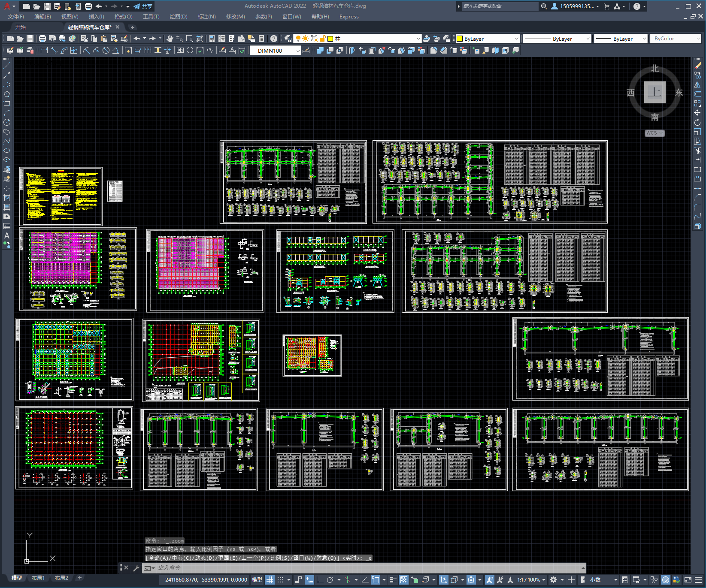Image resolution: width=706 pixels, height=588 pixels.
Task: Open the Layer Properties Manager icon
Action: [x=288, y=39]
